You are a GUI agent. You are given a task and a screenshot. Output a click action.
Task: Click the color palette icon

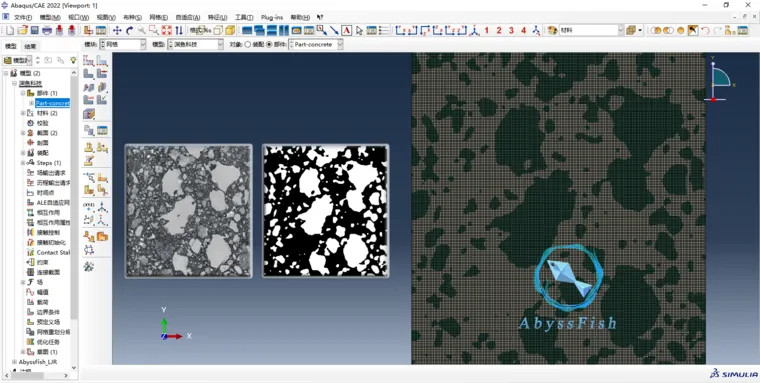(x=552, y=30)
